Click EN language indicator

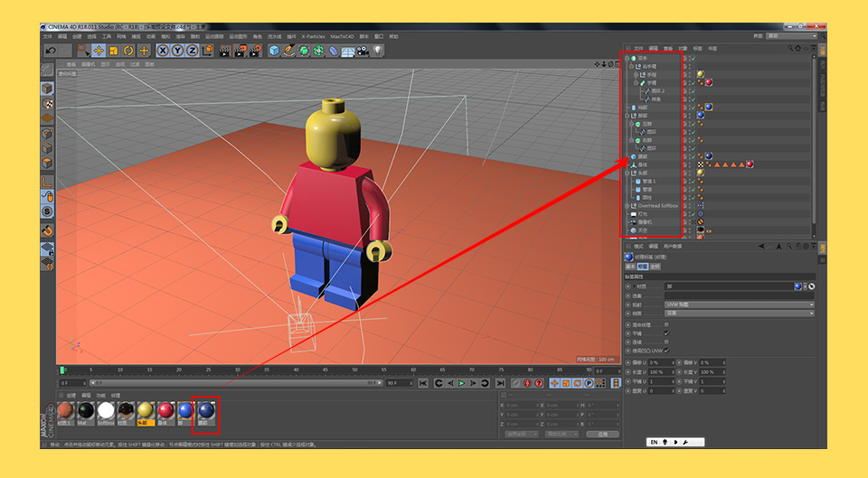tap(655, 442)
